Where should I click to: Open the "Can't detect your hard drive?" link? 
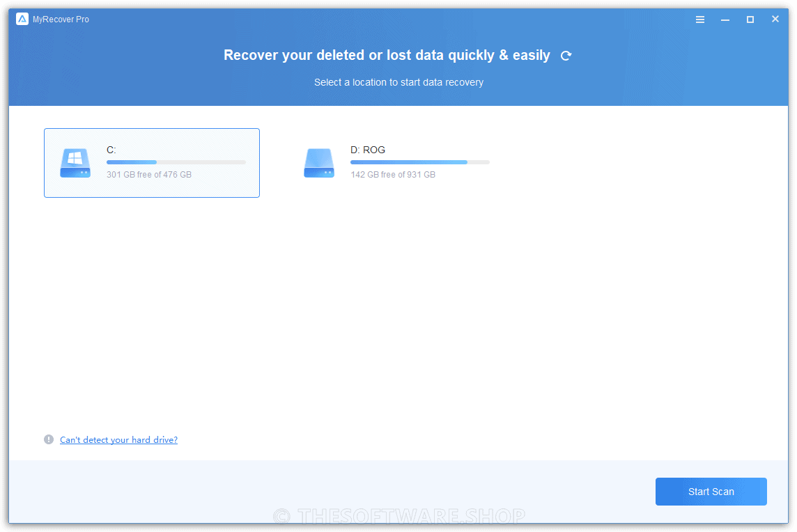coord(118,439)
